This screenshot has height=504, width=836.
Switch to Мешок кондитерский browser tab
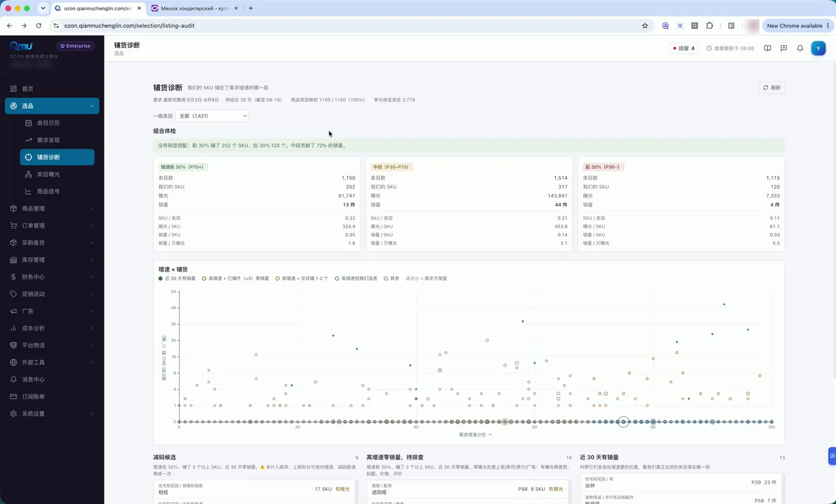[x=193, y=8]
